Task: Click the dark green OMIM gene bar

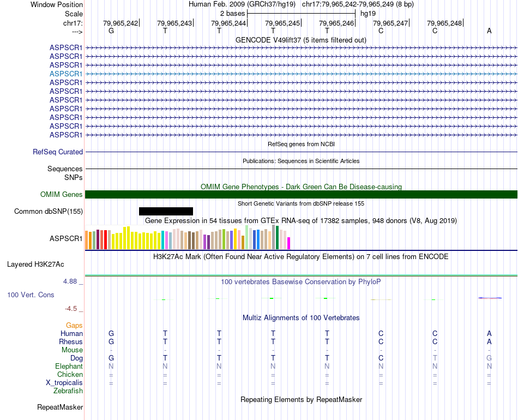Action: tap(301, 194)
